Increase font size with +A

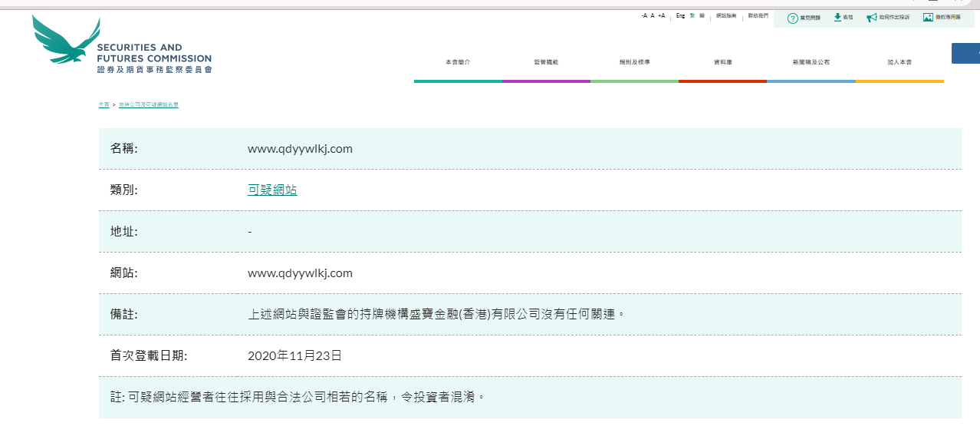(661, 15)
